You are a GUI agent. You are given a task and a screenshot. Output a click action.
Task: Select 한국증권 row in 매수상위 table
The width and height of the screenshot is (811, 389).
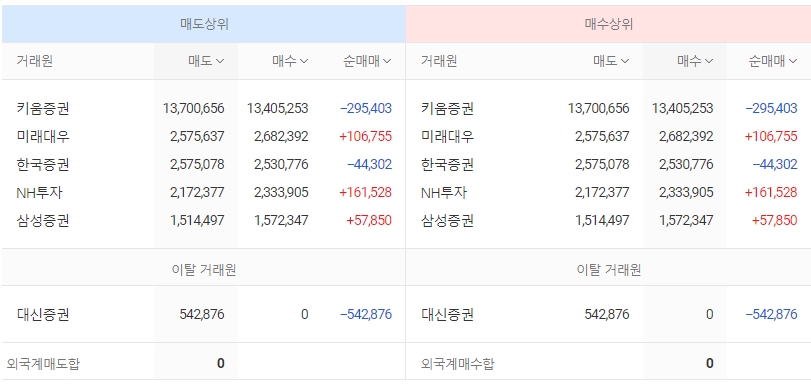coord(609,164)
